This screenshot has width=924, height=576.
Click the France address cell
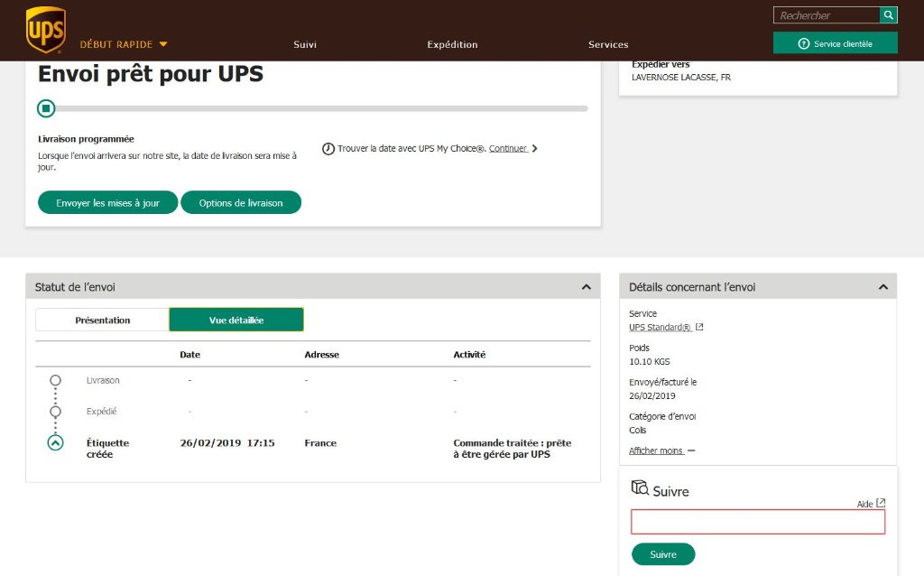coord(320,442)
